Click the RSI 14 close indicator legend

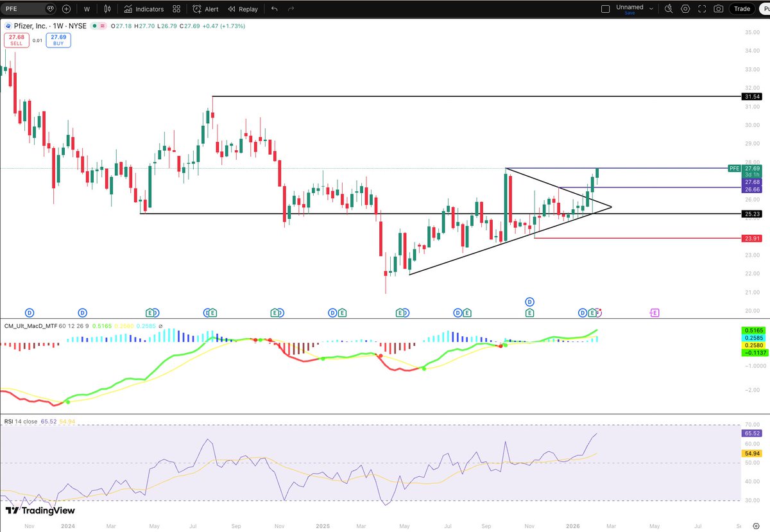21,421
